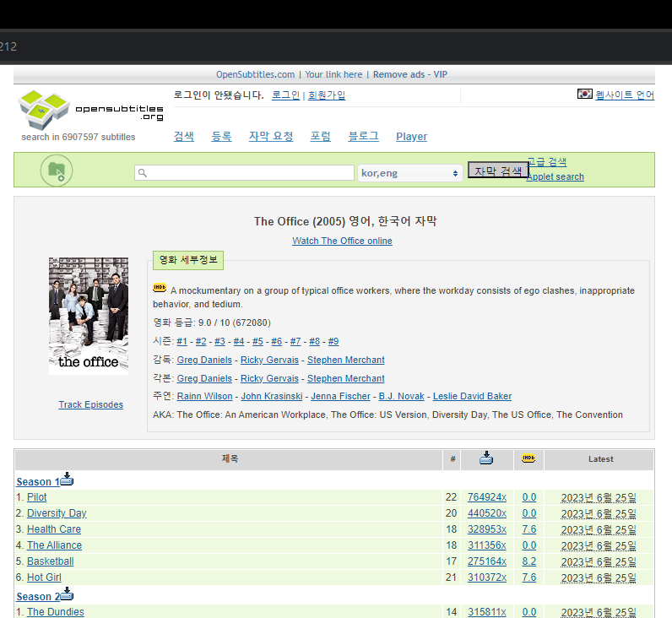Viewport: 672px width, 618px height.
Task: Click the Season 2 heading link
Action: [38, 597]
